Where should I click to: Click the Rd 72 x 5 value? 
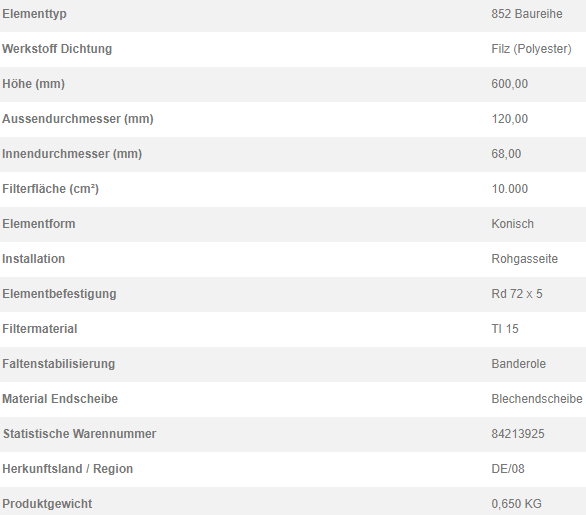pyautogui.click(x=516, y=294)
